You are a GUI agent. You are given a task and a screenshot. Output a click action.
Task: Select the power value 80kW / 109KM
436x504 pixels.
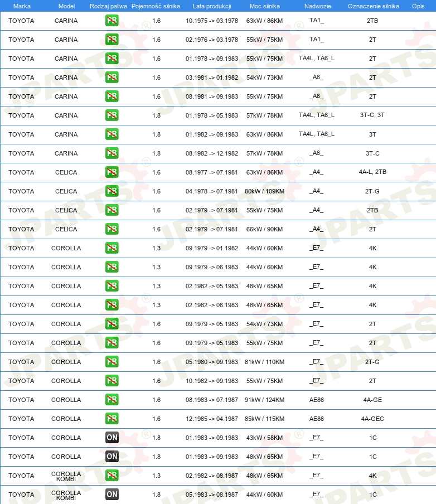coord(265,192)
